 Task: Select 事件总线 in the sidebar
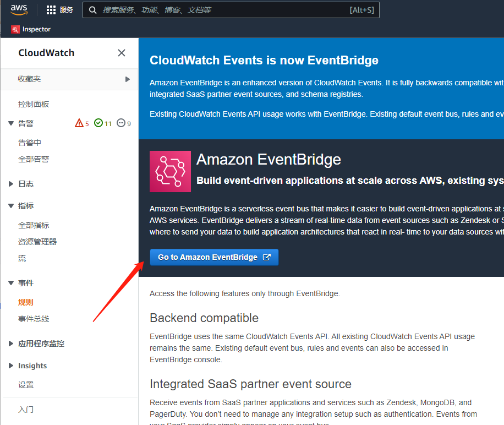(34, 319)
